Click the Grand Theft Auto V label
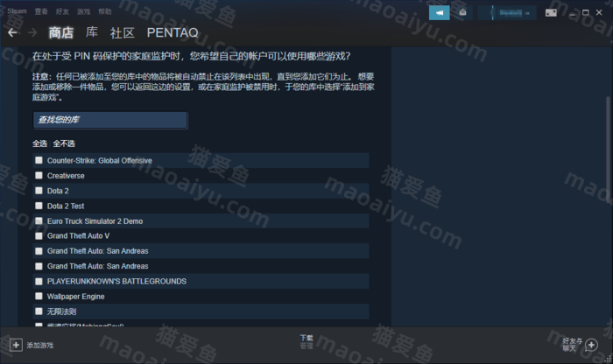 click(x=78, y=236)
